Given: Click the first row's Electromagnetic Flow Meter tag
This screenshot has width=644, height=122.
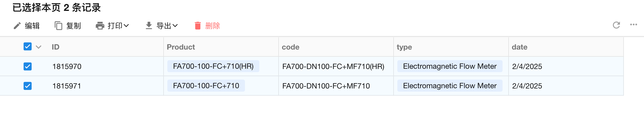Looking at the screenshot, I should point(450,66).
